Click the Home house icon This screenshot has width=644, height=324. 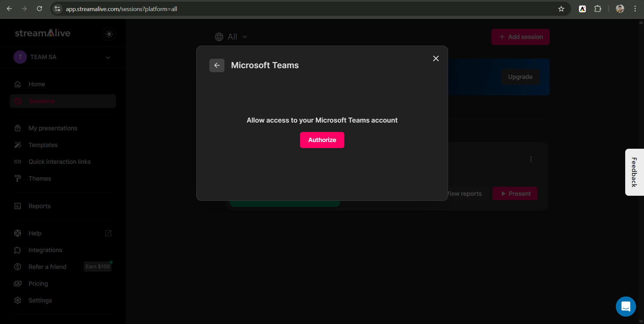click(x=18, y=84)
